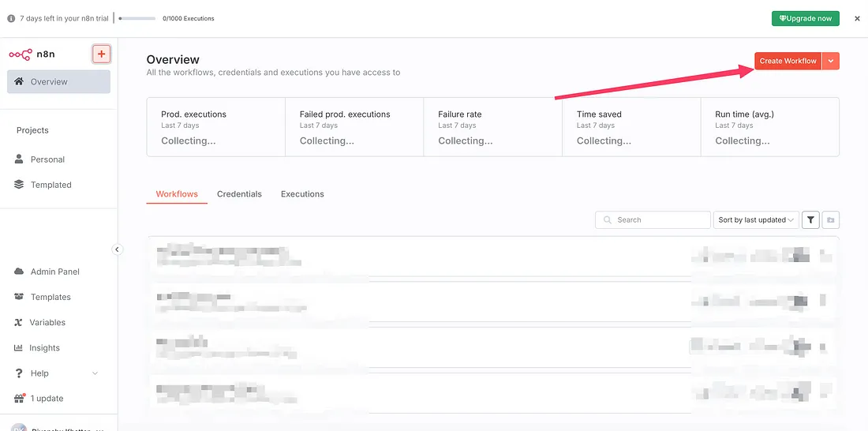Click the Templated project layers icon
The image size is (868, 431).
tap(19, 185)
